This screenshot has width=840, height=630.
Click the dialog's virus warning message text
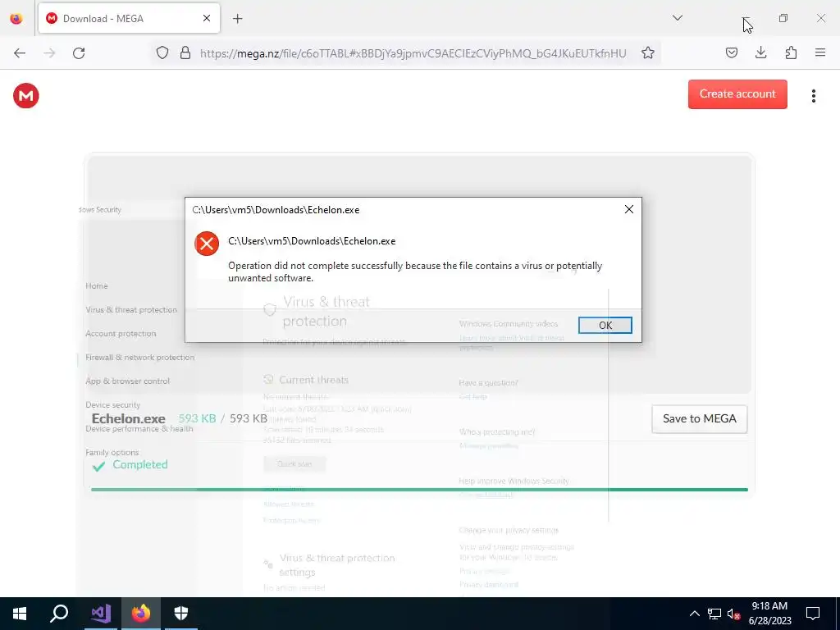415,272
